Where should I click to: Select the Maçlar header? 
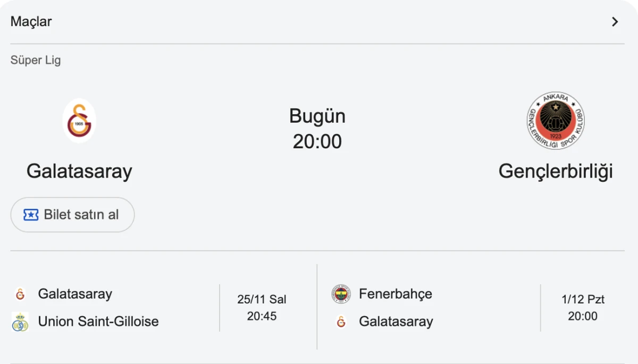click(x=31, y=21)
